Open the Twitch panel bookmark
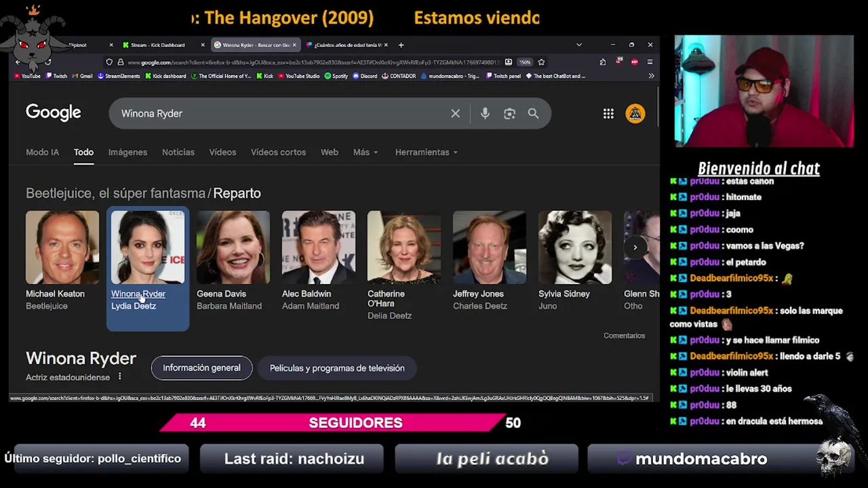Screen dimensions: 868x488 click(x=503, y=76)
